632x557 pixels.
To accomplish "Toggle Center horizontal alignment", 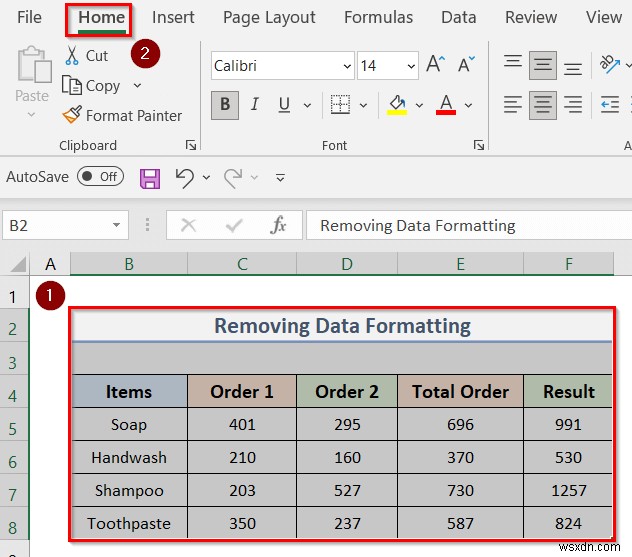I will pyautogui.click(x=543, y=105).
